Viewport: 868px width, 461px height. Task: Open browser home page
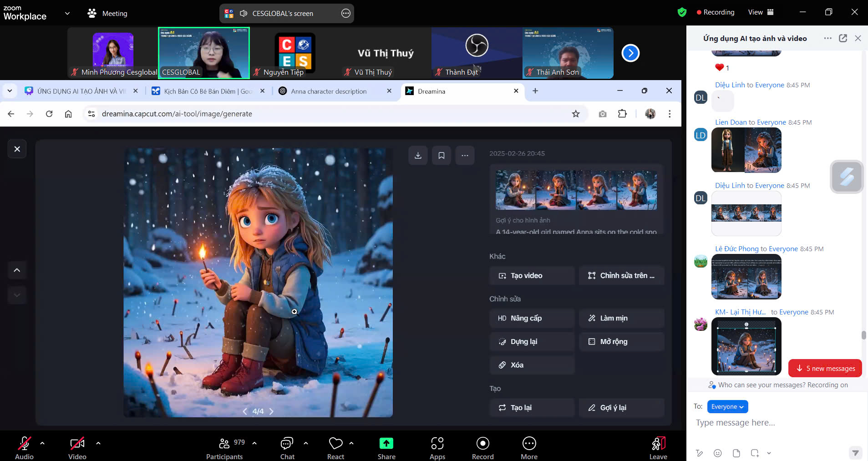[68, 114]
